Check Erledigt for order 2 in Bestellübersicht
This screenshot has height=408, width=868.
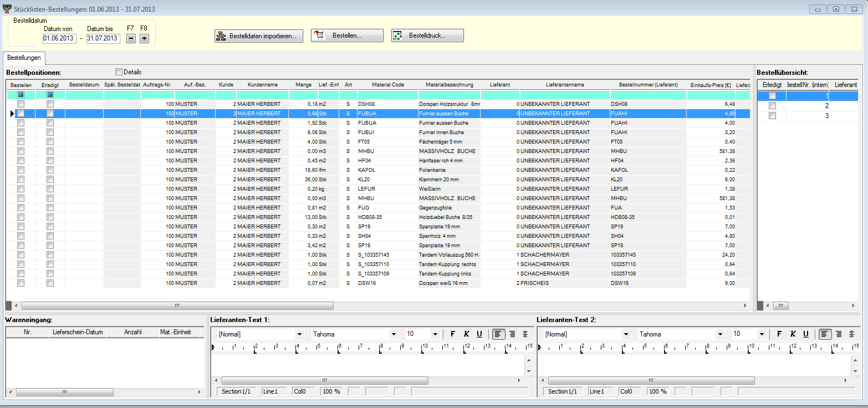point(772,106)
